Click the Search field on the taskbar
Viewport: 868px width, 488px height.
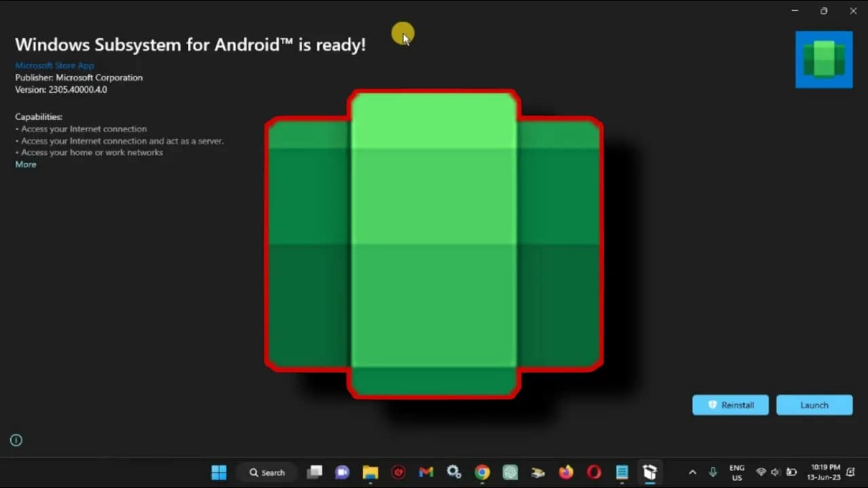pyautogui.click(x=267, y=472)
